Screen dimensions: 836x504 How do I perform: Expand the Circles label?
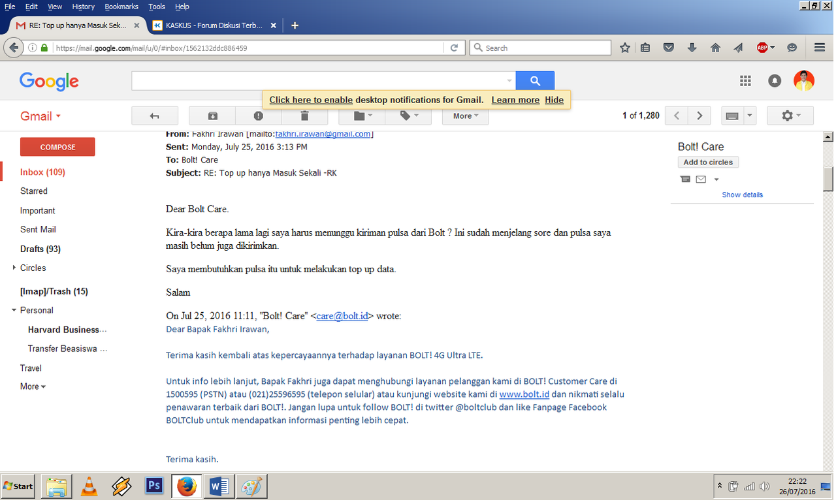coord(14,268)
